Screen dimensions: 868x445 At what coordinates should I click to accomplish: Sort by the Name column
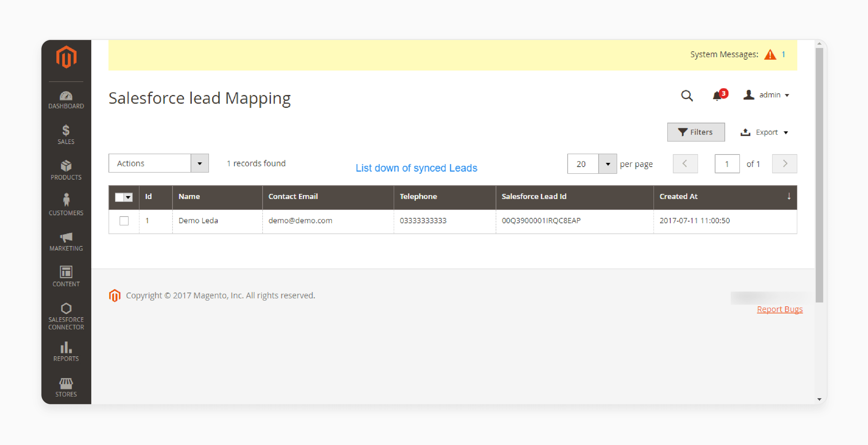pos(217,197)
